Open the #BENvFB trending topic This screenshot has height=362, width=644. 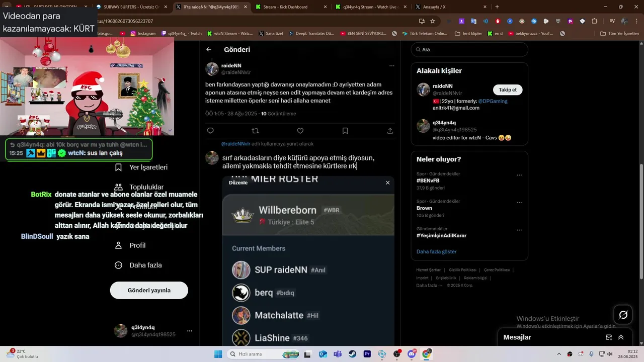pyautogui.click(x=428, y=180)
